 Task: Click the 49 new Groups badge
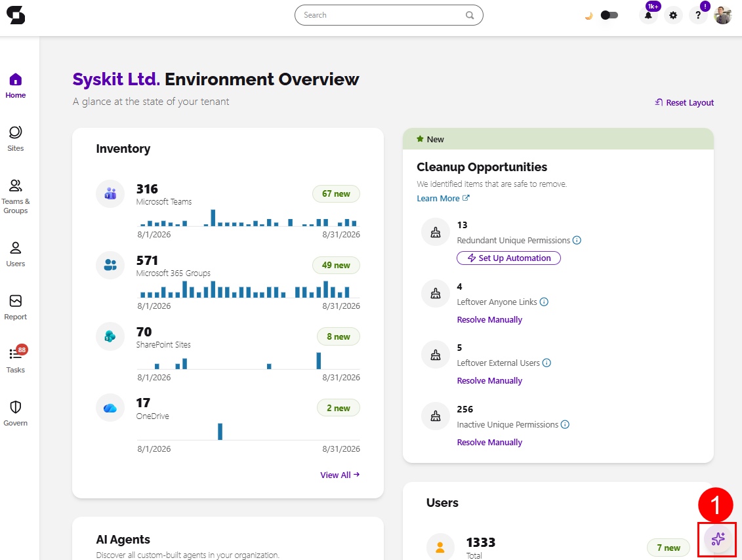[x=336, y=265]
